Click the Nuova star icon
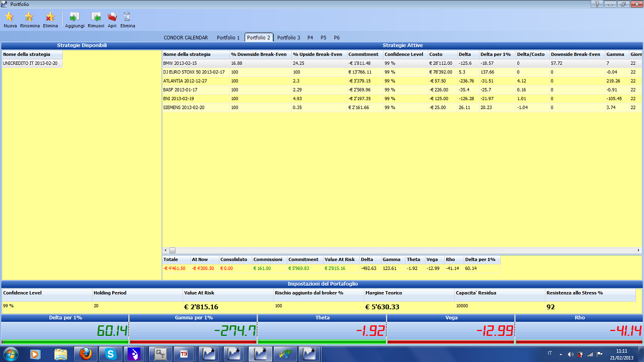 [10, 17]
